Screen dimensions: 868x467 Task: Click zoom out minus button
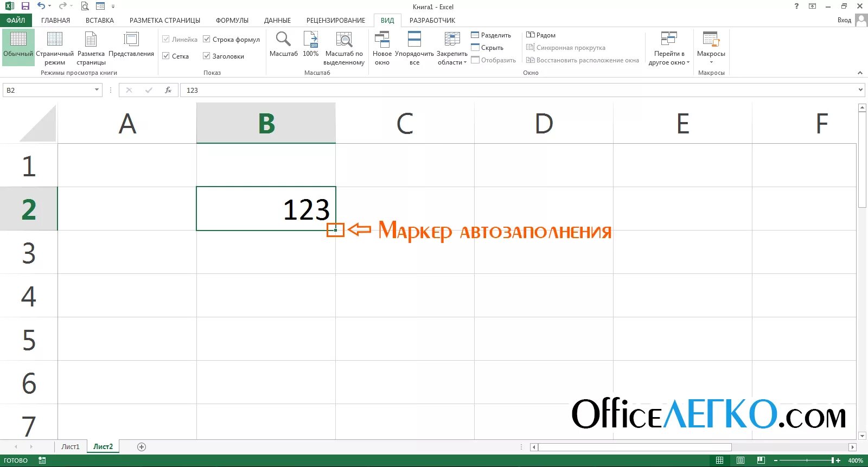(775, 460)
